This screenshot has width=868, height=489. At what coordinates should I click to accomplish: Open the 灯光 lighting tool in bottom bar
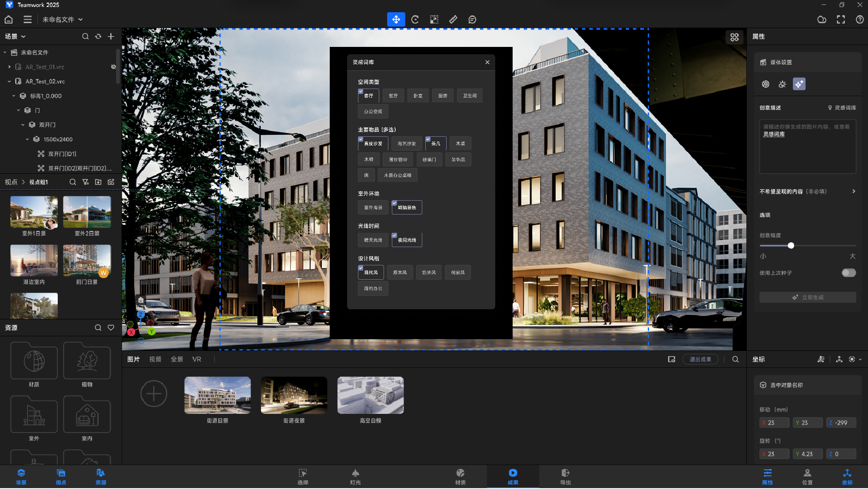[355, 476]
